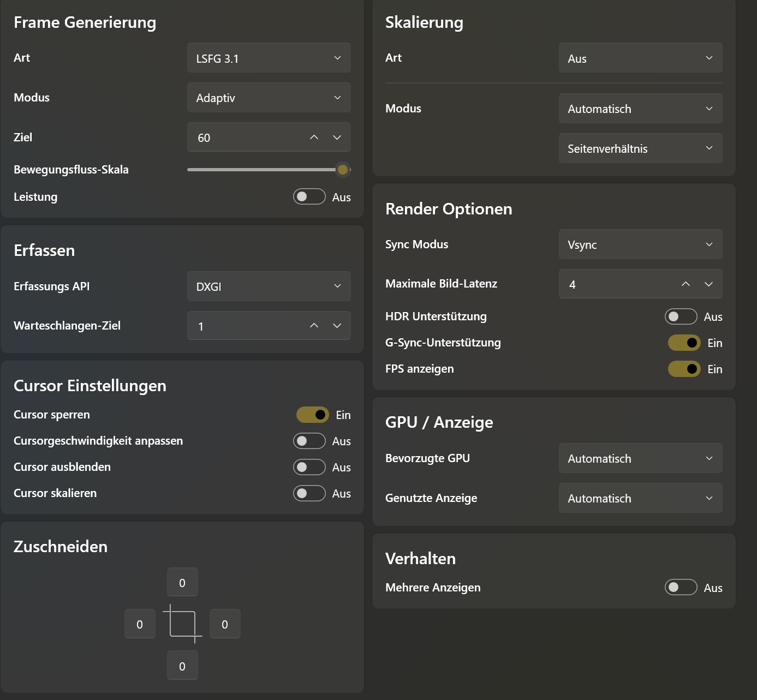Disable the Cursor sperren toggle
This screenshot has width=757, height=700.
(x=312, y=415)
